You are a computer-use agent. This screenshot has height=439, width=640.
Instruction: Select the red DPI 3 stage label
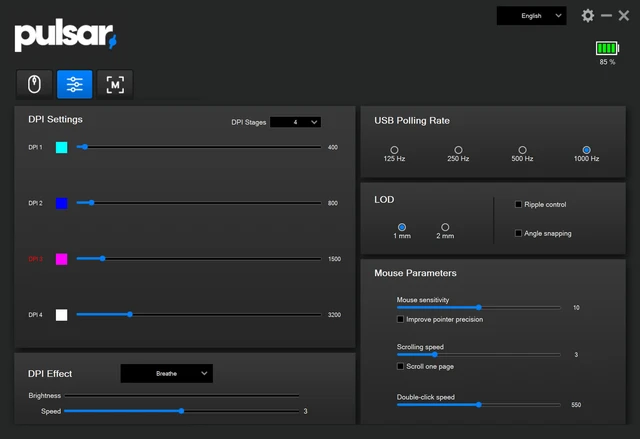(36, 259)
